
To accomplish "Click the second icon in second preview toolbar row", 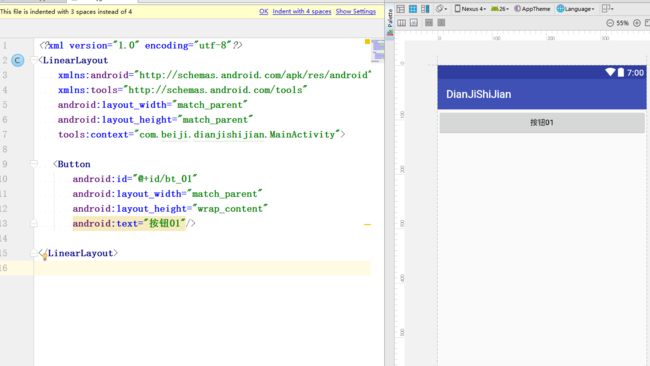I will pyautogui.click(x=414, y=23).
